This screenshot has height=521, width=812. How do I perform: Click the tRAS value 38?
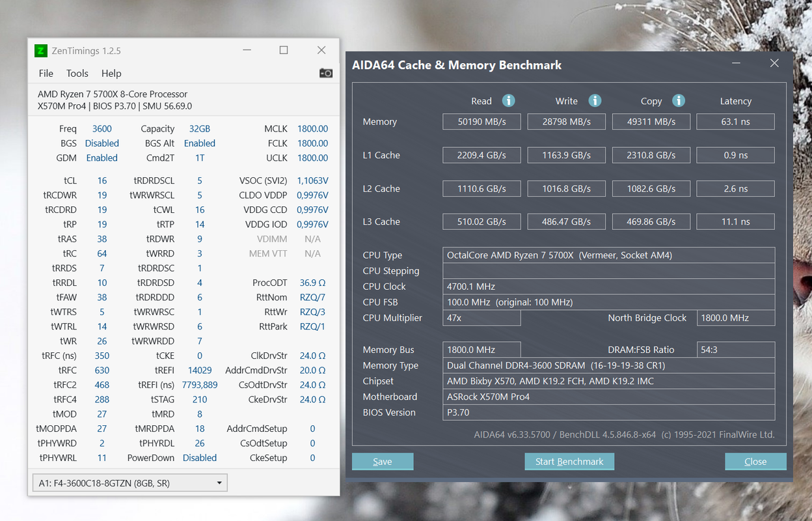(x=102, y=239)
